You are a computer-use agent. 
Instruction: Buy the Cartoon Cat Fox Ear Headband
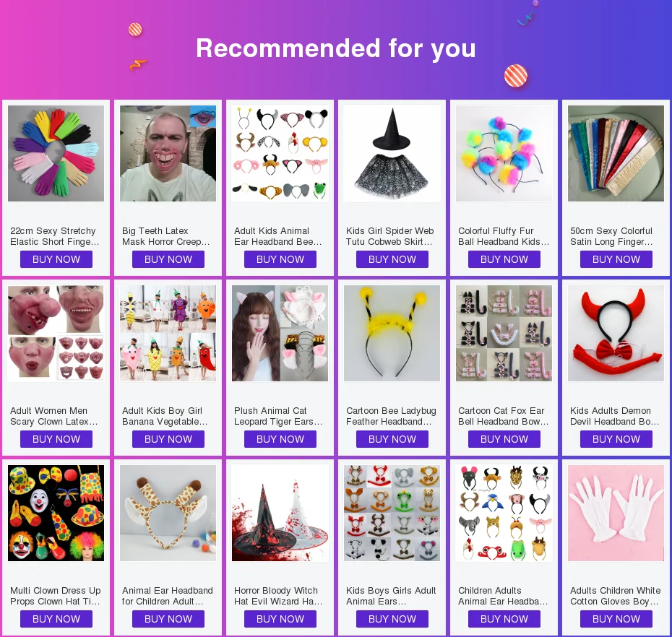point(504,439)
